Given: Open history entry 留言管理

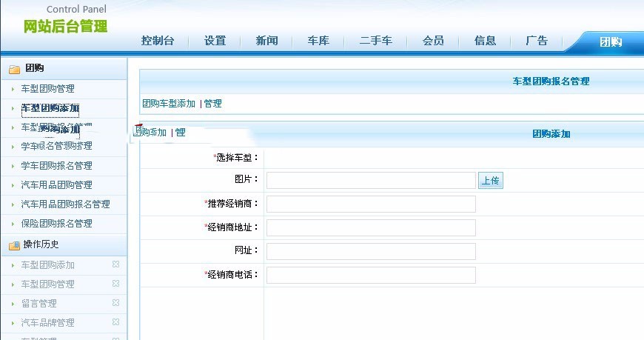Looking at the screenshot, I should [39, 304].
